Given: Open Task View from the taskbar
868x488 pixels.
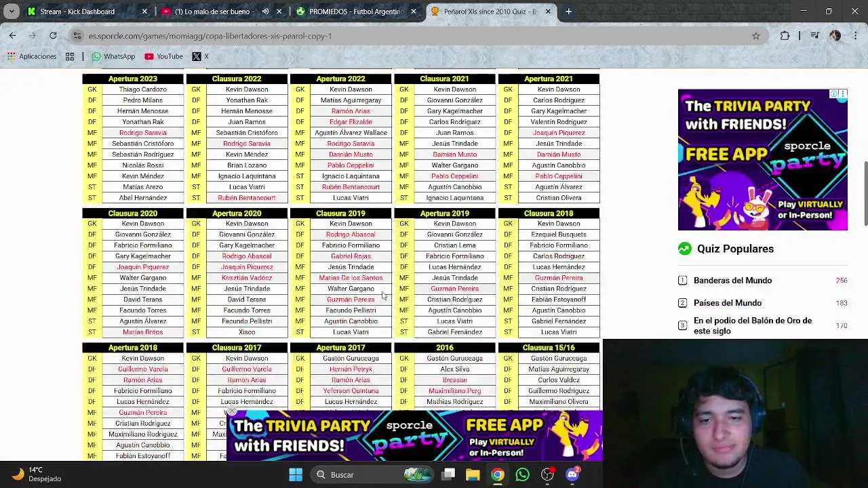Looking at the screenshot, I should (448, 474).
